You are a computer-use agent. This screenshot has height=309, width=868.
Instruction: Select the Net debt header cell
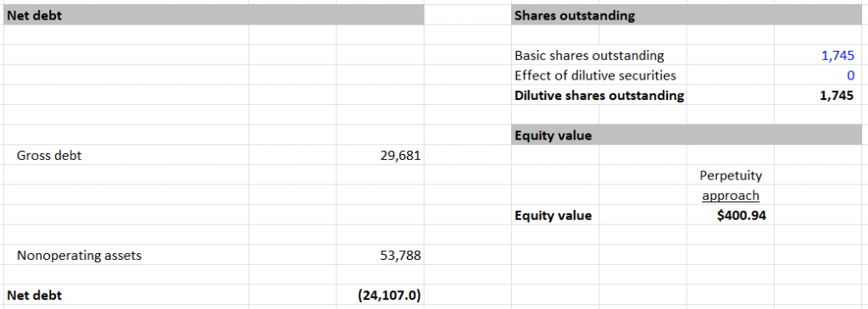click(x=214, y=15)
